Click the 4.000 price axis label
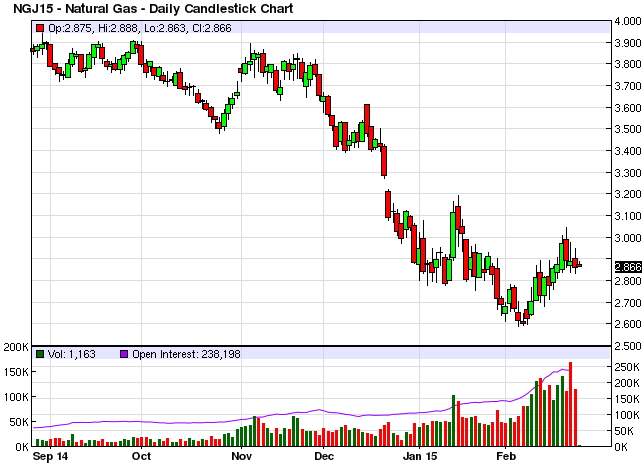Viewport: 643px width, 463px height. [x=628, y=21]
